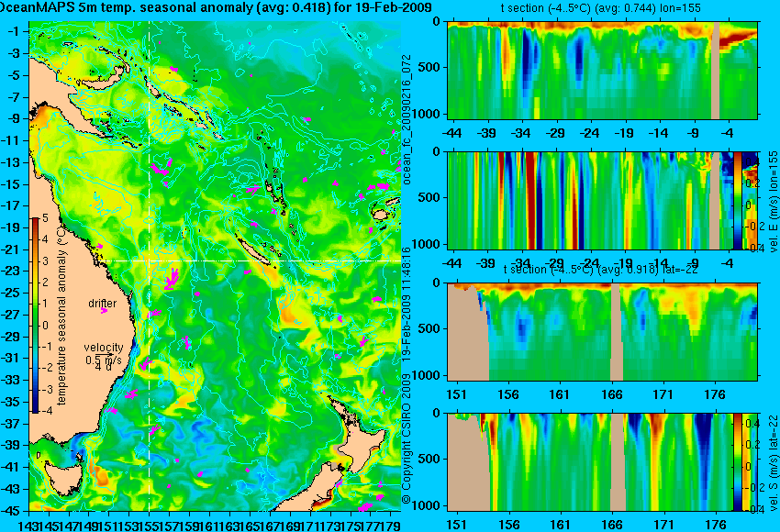Click latitude tick "-23" on map axis
The height and width of the screenshot is (532, 780).
click(12, 272)
